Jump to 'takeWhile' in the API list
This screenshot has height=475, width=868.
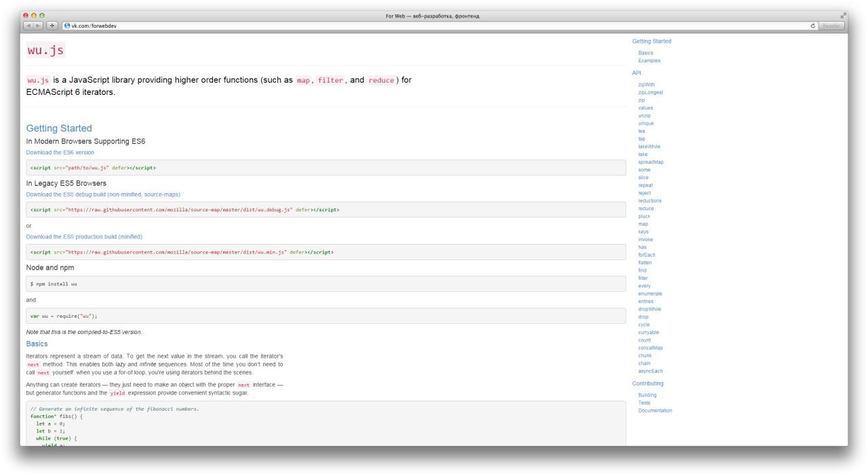(649, 146)
